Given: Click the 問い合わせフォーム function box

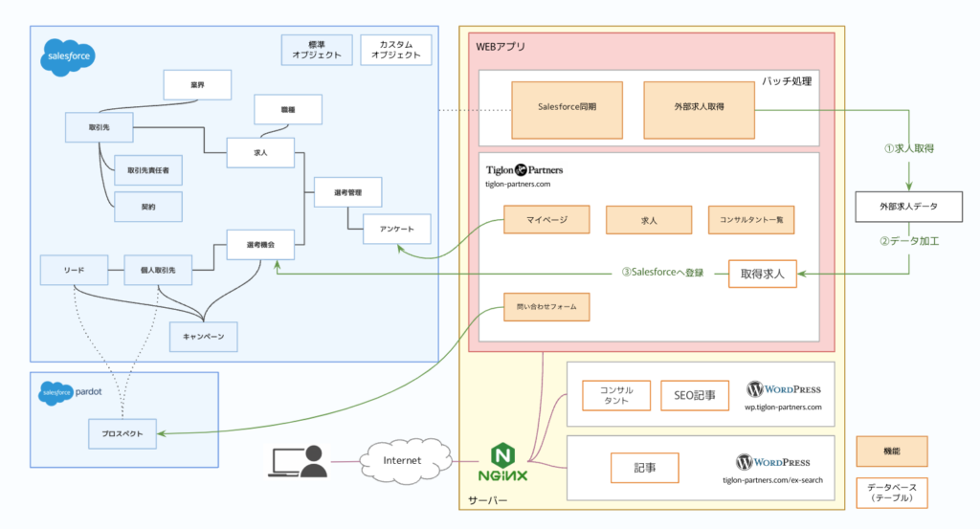Looking at the screenshot, I should tap(546, 307).
